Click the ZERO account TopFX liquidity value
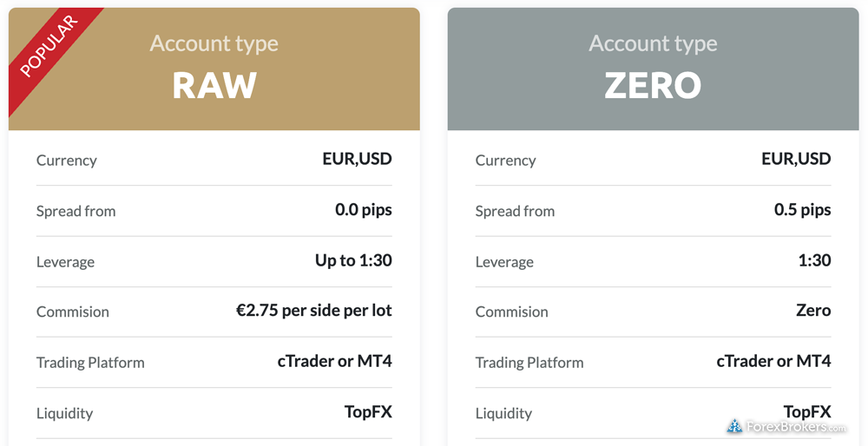Screen dimensions: 868x446 pos(807,412)
